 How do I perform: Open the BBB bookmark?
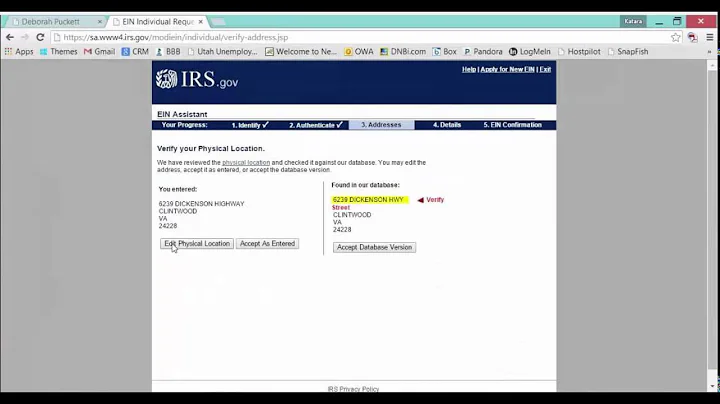[168, 52]
